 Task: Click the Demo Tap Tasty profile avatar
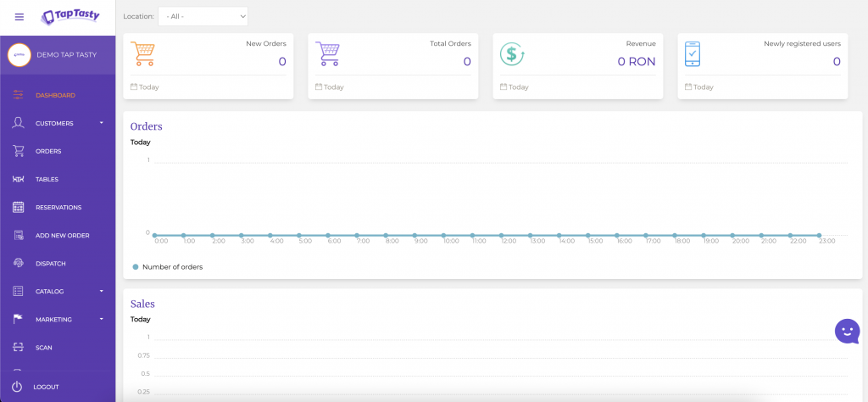click(x=19, y=54)
